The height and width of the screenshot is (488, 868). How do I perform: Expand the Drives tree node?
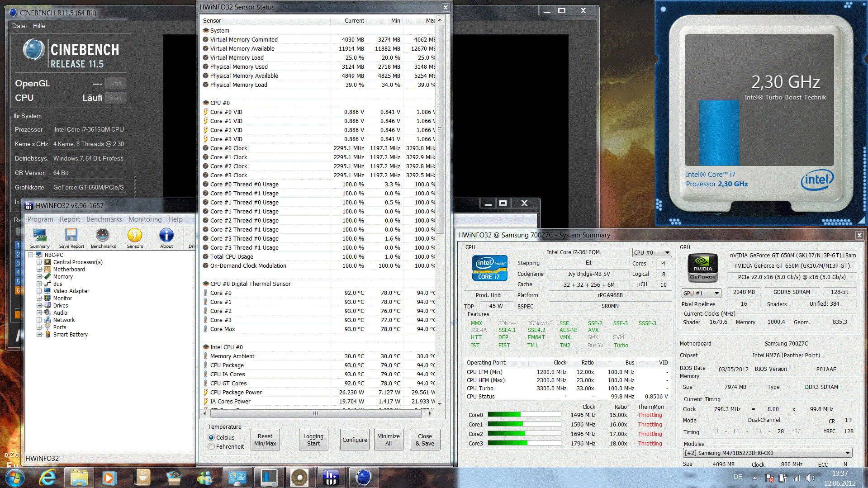click(x=39, y=305)
